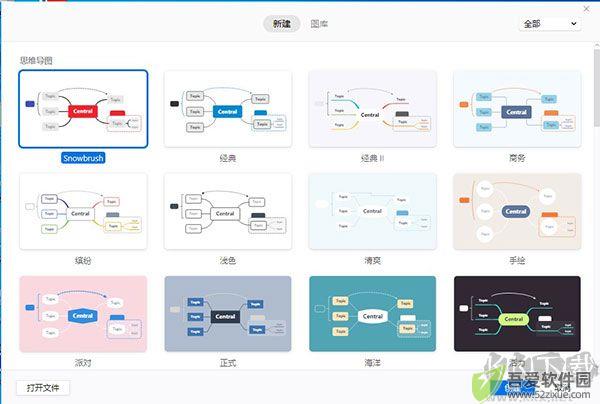The width and height of the screenshot is (600, 404).
Task: Open the 全部 category dropdown
Action: [550, 24]
